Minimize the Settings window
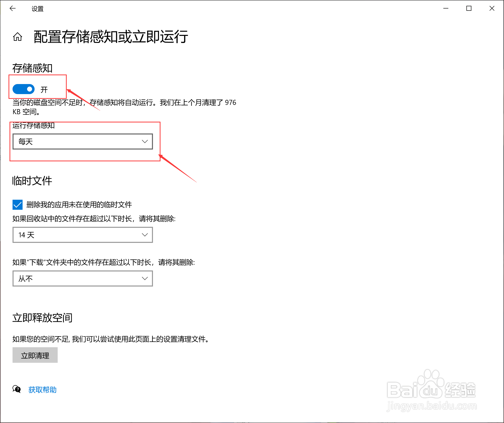This screenshot has width=504, height=423. [446, 8]
